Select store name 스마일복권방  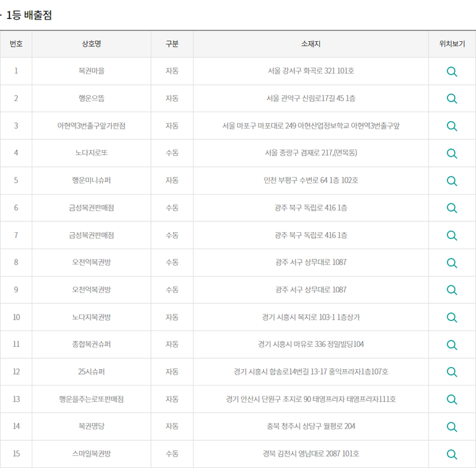(x=91, y=454)
